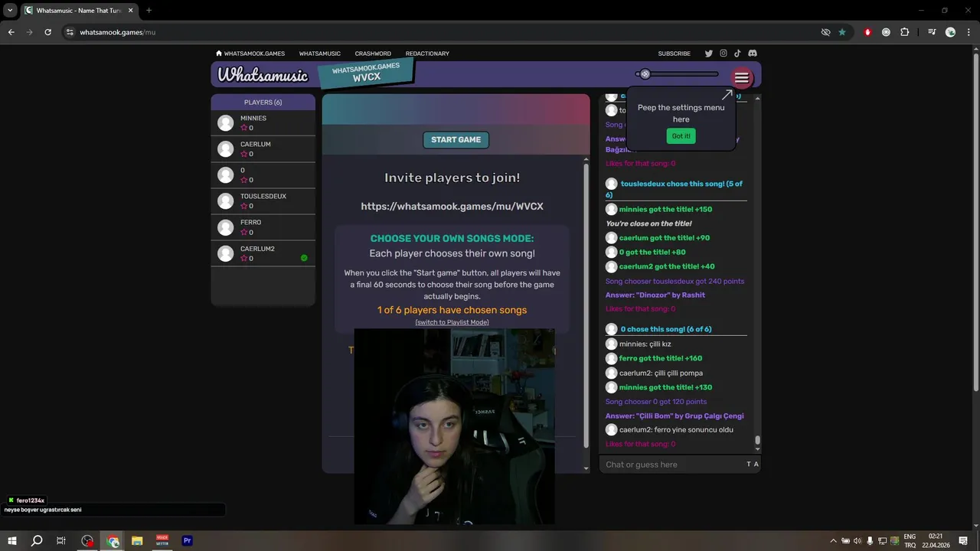Click the SUBSCRIBE link
Viewport: 980px width, 551px height.
click(x=675, y=54)
